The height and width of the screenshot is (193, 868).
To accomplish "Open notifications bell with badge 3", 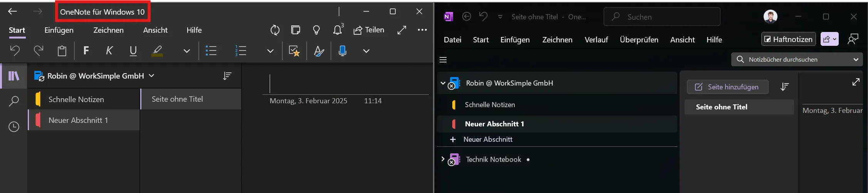I will point(338,29).
